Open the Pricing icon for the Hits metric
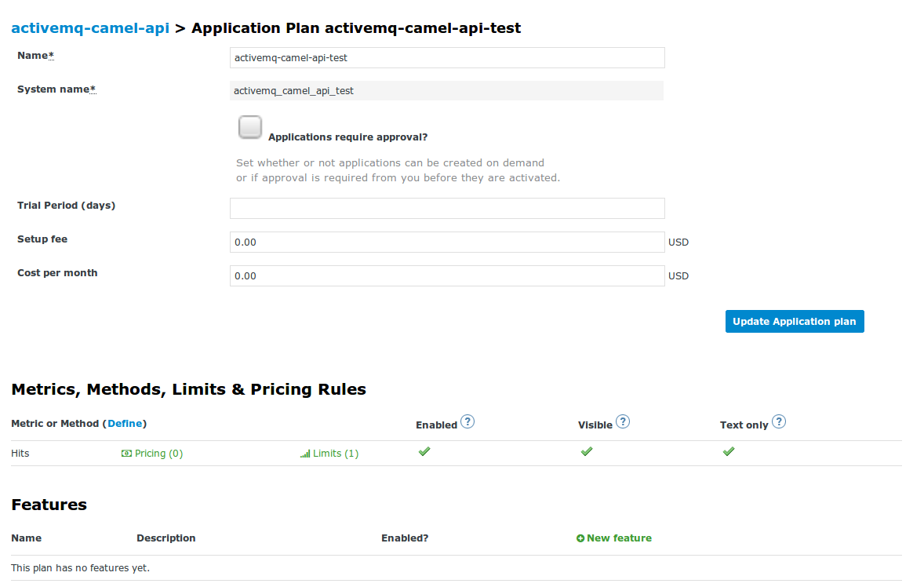The width and height of the screenshot is (924, 587). (126, 453)
